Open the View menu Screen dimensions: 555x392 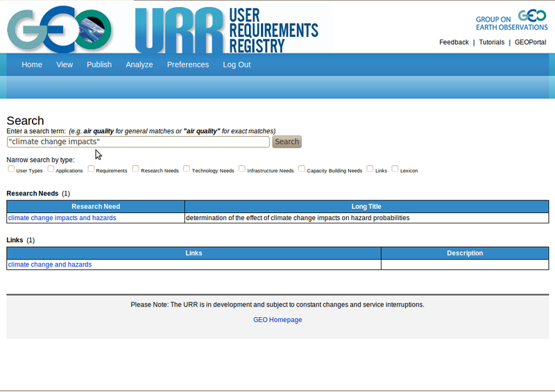[x=65, y=65]
